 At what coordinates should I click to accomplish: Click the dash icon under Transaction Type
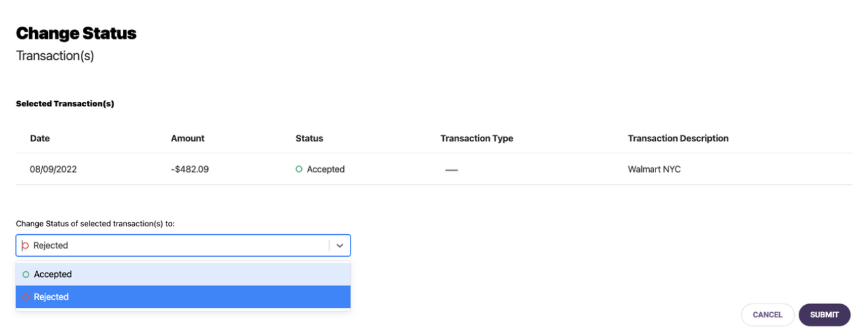click(451, 170)
